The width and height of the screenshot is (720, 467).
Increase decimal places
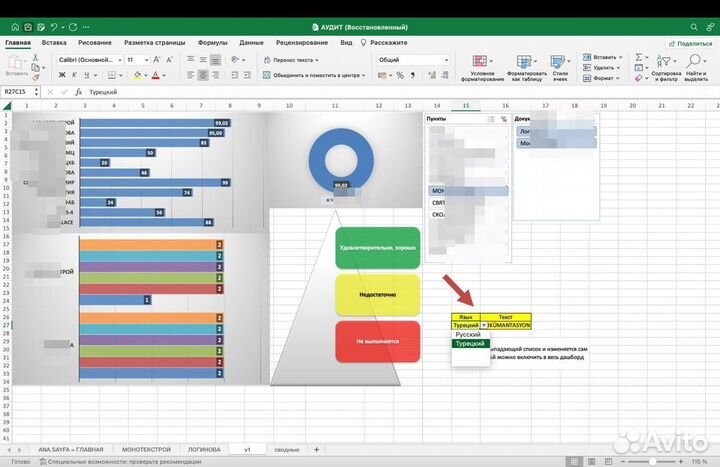pyautogui.click(x=432, y=75)
